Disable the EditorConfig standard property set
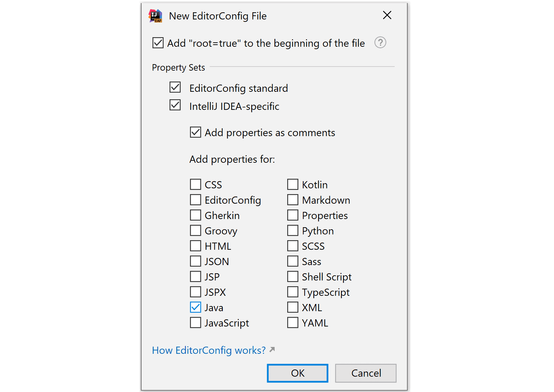554x392 pixels. 175,87
